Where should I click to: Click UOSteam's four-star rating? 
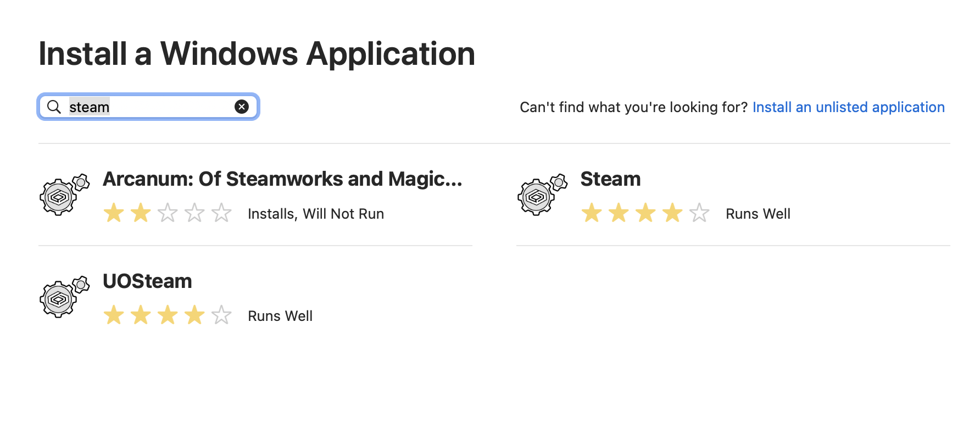tap(168, 315)
